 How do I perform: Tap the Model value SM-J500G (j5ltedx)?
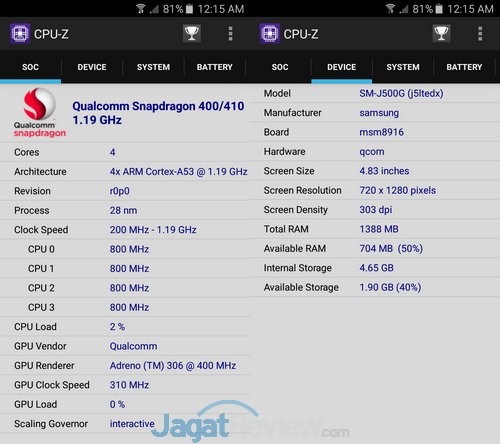point(401,93)
